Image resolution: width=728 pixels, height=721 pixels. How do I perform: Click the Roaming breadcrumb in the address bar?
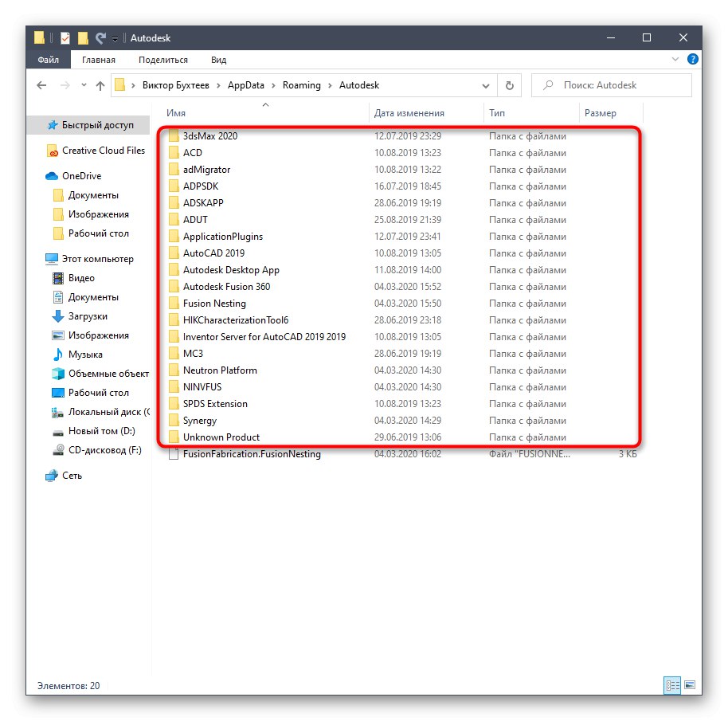point(301,85)
